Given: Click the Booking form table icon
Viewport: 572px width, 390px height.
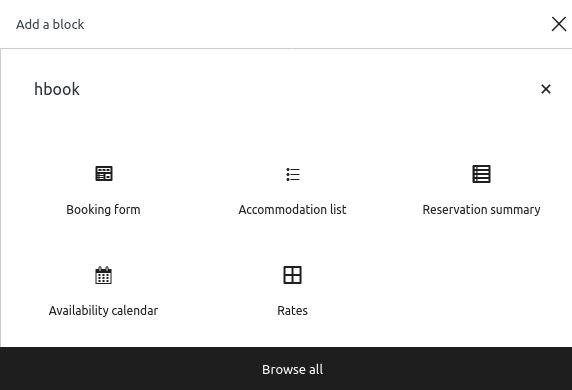Looking at the screenshot, I should click(x=104, y=173).
